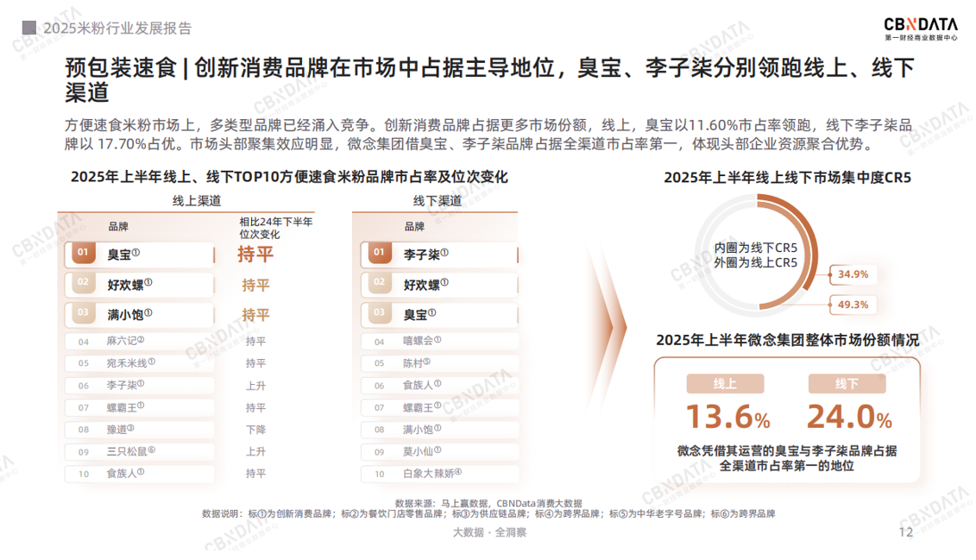Click the 品牌 header in the online table

[118, 226]
